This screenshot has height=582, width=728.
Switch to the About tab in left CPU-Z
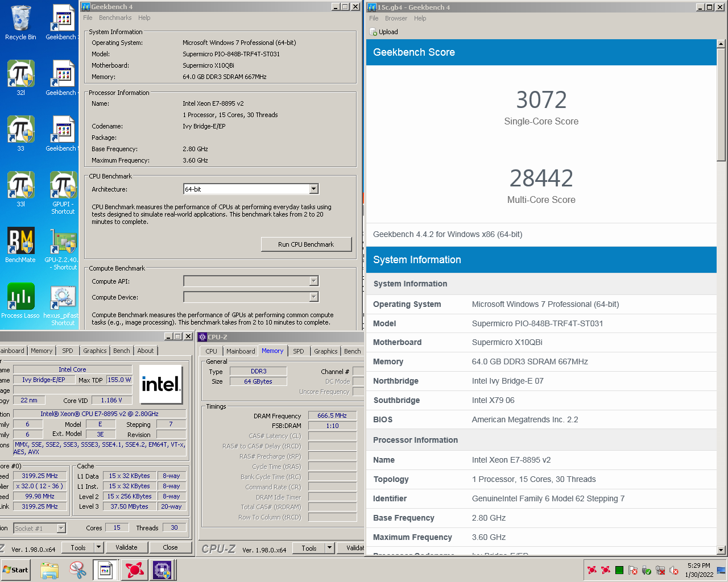click(x=146, y=351)
